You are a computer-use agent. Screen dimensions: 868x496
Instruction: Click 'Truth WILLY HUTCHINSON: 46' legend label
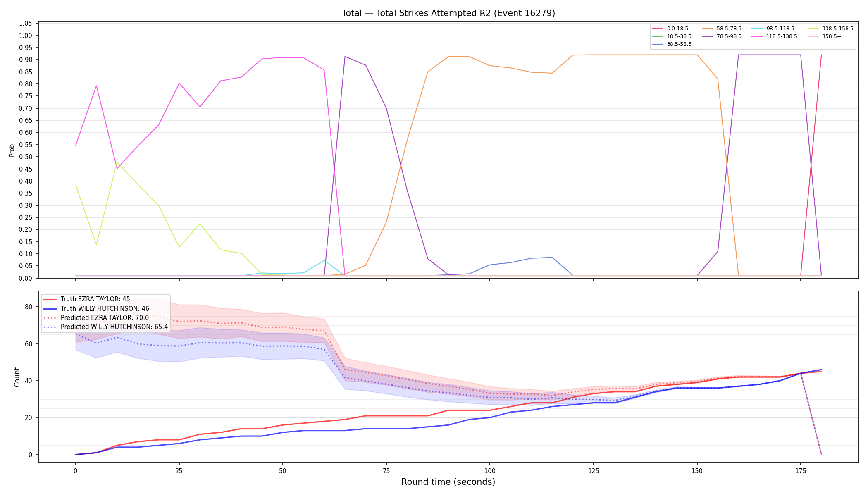(105, 309)
